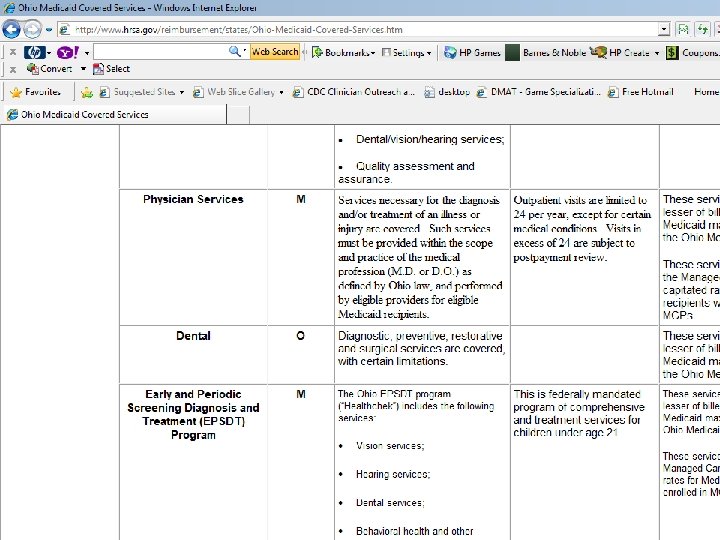Viewport: 720px width, 540px height.
Task: Open the Bookmarks toolbar menu
Action: [x=343, y=52]
